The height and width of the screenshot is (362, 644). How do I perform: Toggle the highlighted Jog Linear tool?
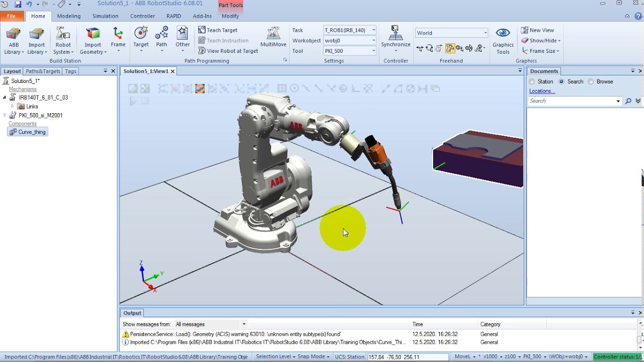click(x=450, y=48)
